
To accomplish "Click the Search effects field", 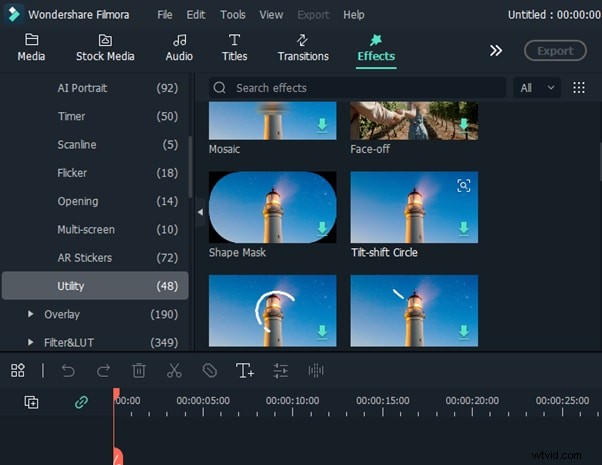I will tap(357, 88).
